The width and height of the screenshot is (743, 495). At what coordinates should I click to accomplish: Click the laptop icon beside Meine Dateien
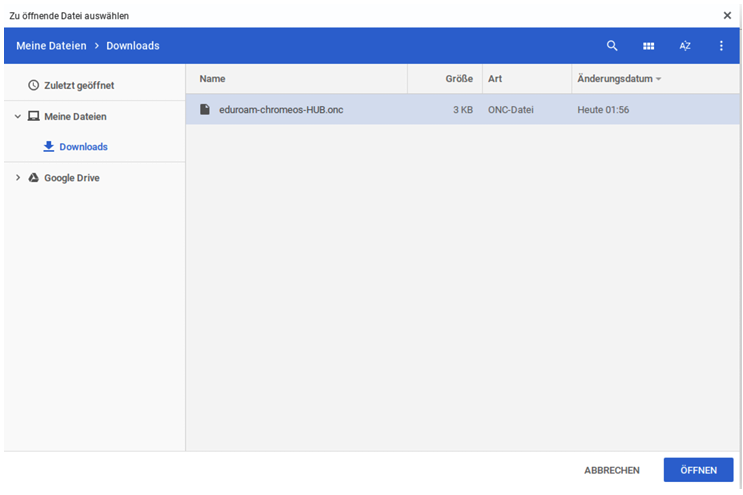point(33,116)
